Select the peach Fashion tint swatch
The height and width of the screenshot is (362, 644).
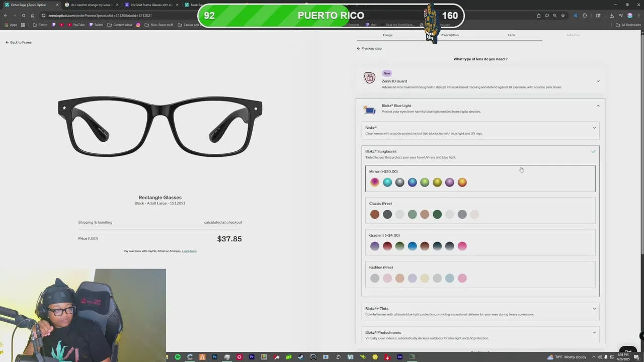tap(399, 279)
